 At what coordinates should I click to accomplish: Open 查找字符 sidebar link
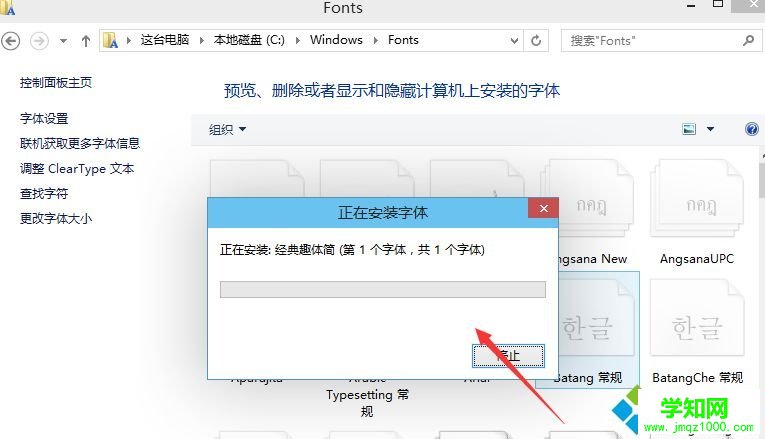pyautogui.click(x=44, y=194)
